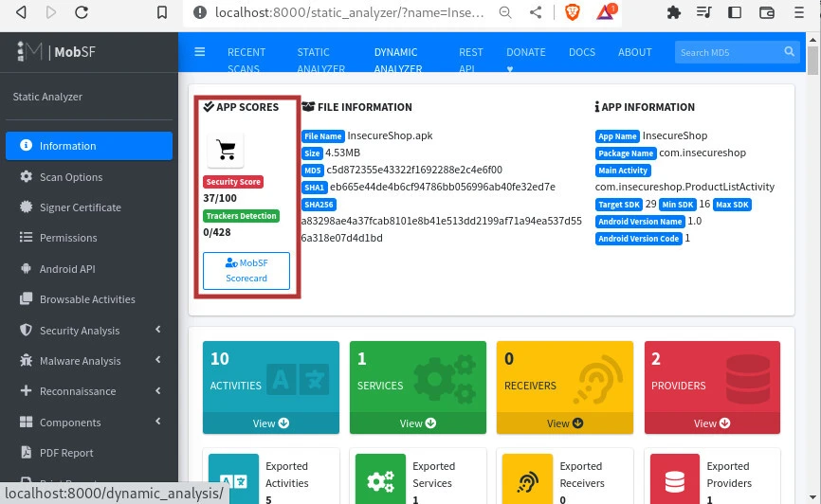Click the MD5 hash value text

click(414, 170)
